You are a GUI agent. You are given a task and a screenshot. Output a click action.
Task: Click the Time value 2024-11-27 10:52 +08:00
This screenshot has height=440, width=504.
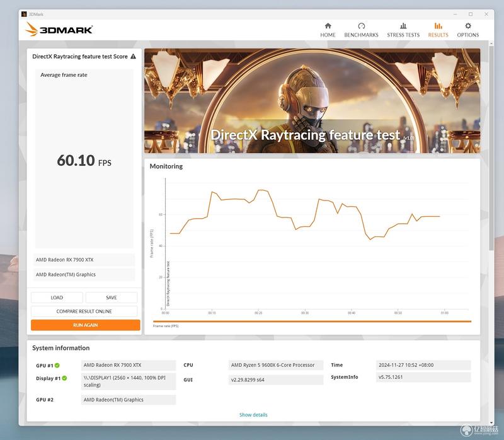click(x=423, y=365)
